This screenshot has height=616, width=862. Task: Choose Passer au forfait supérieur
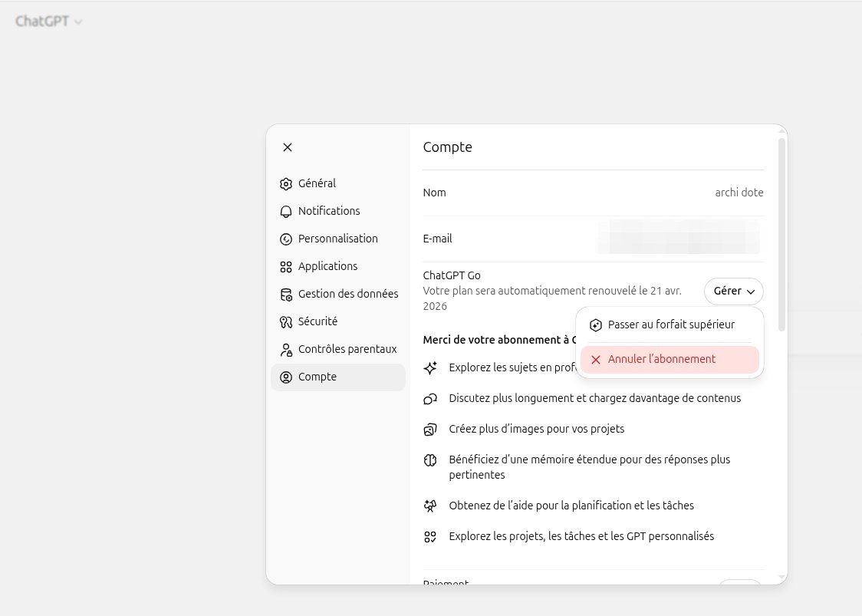[x=670, y=324]
